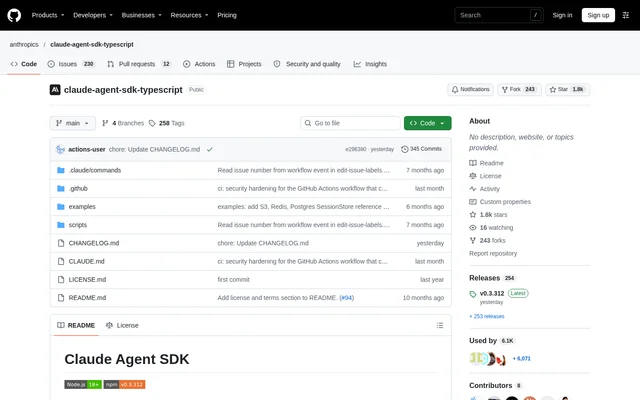This screenshot has height=400, width=640.
Task: Star the repository
Action: (x=567, y=89)
